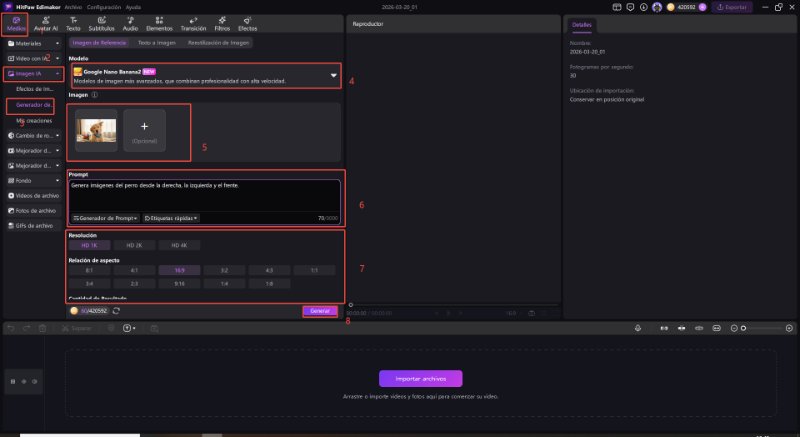
Task: Choose the 1:1 aspect ratio
Action: [x=314, y=270]
